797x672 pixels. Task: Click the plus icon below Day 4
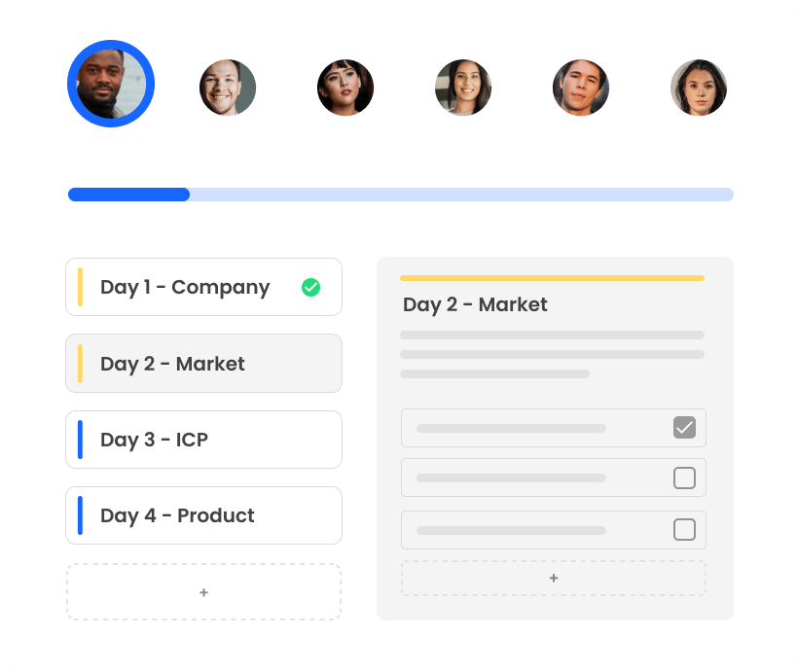click(x=203, y=591)
